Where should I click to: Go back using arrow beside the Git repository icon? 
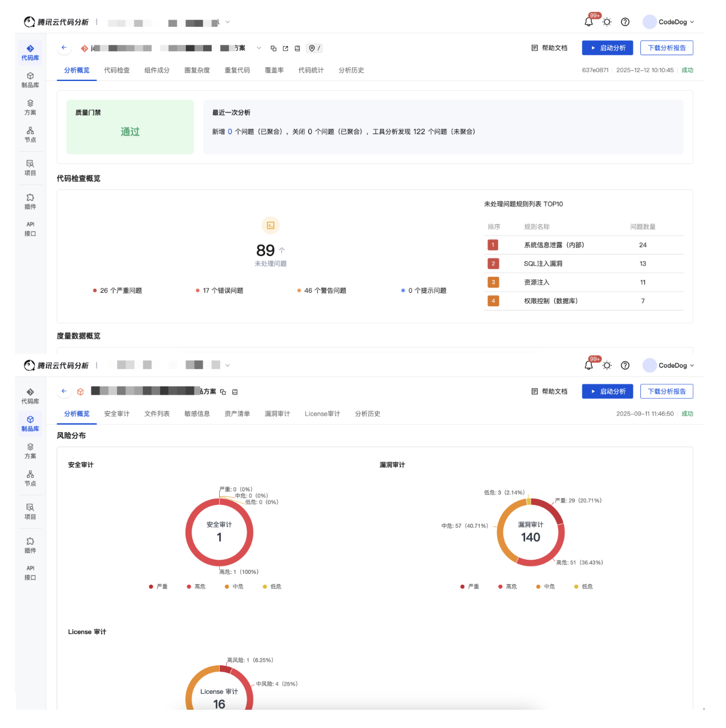pyautogui.click(x=64, y=48)
